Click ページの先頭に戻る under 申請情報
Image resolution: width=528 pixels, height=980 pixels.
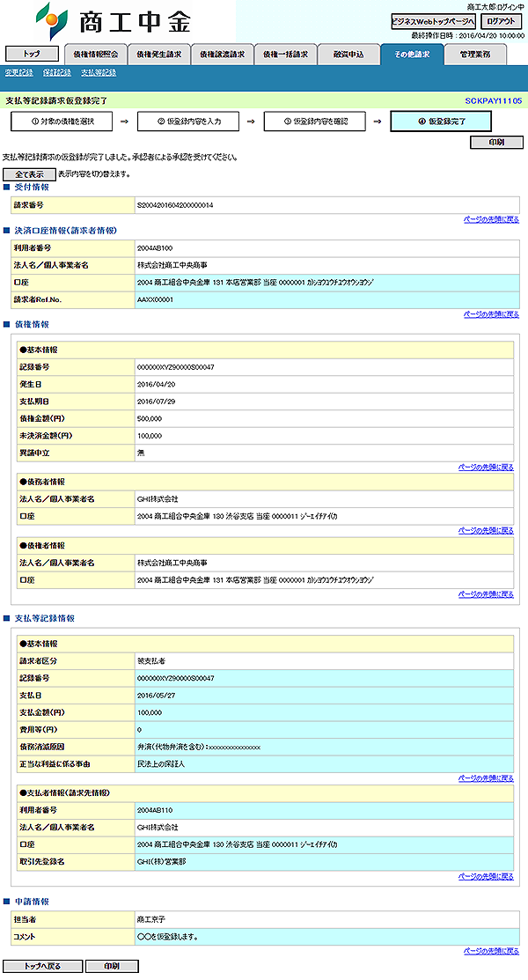(491, 951)
